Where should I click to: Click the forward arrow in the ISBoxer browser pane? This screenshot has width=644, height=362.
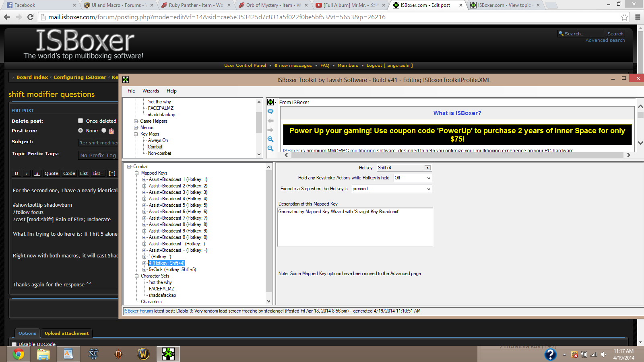[270, 130]
